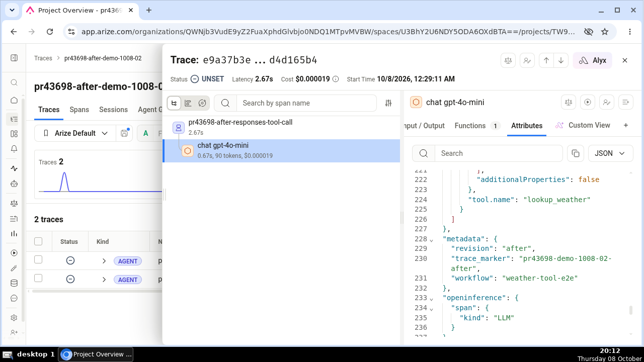Open span filter settings sliders icon
Screen dimensions: 644x362
tap(388, 103)
